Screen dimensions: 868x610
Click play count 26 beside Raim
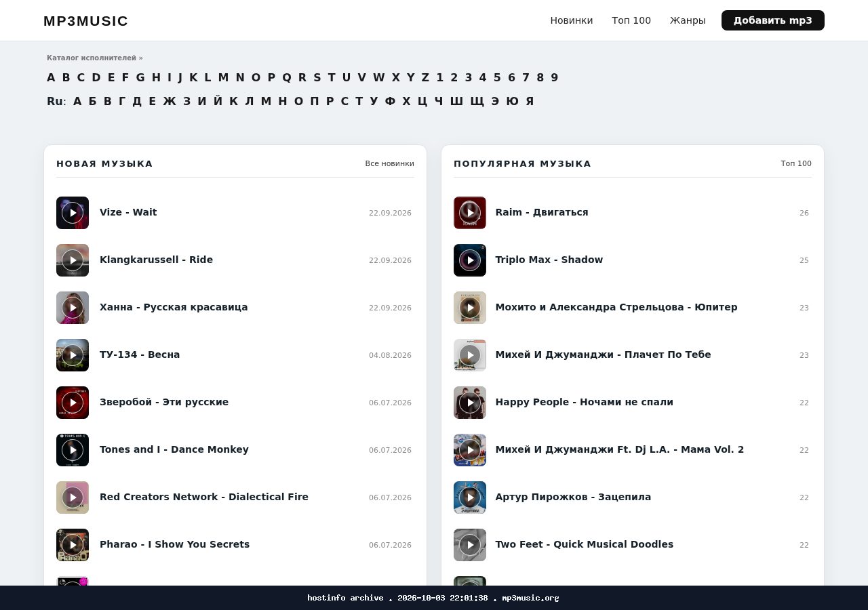(x=804, y=213)
